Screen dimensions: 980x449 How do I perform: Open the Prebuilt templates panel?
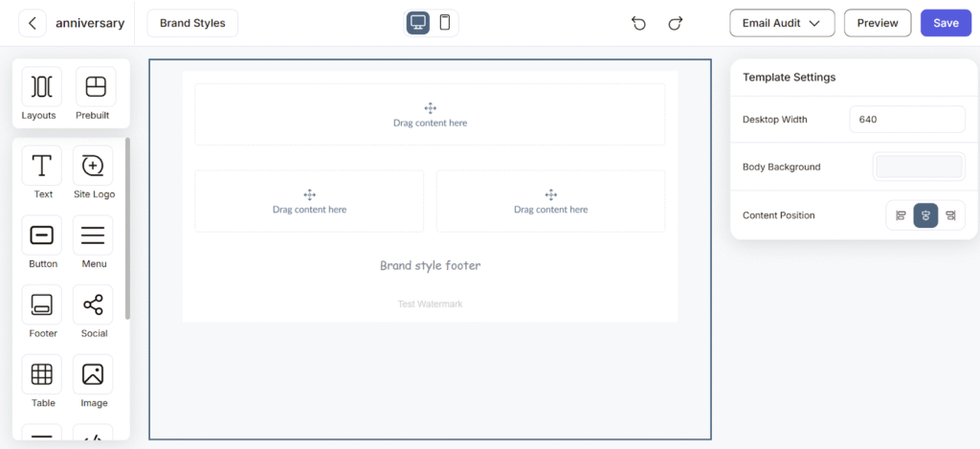95,87
